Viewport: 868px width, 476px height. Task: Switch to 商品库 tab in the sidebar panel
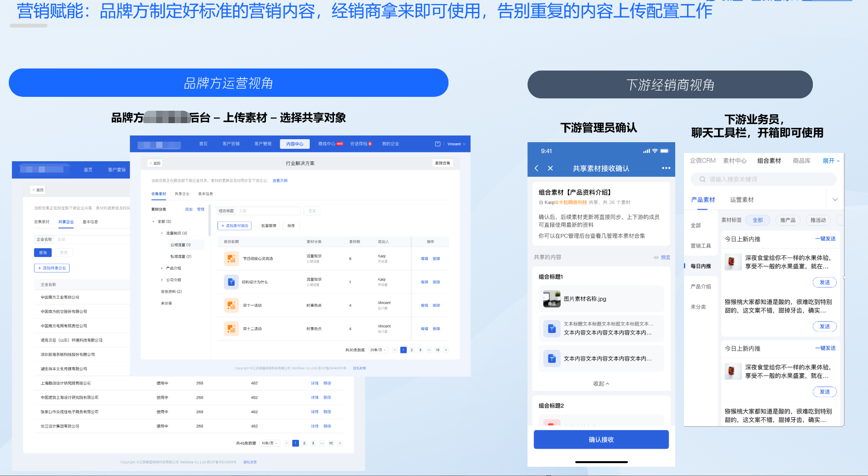[802, 161]
